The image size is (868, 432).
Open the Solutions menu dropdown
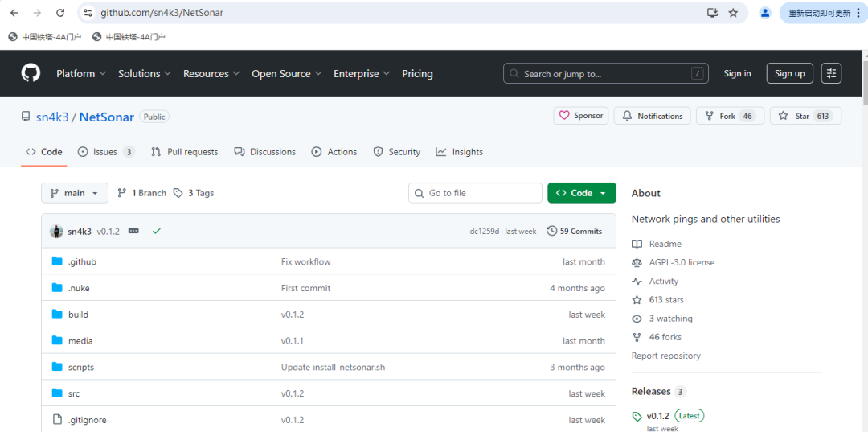click(x=145, y=74)
